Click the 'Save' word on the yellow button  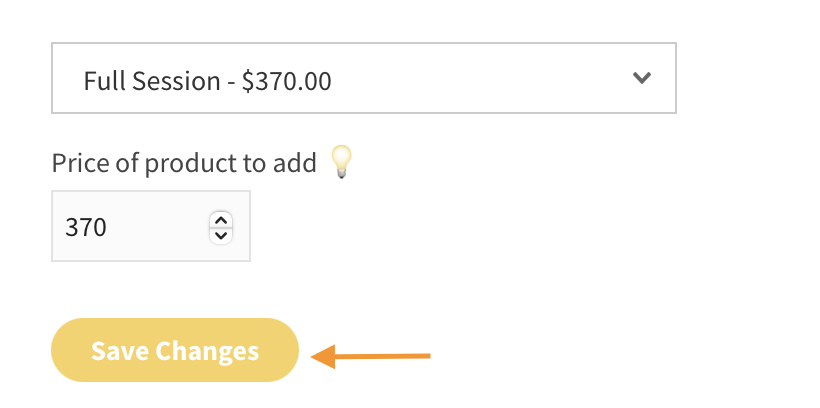[x=118, y=351]
